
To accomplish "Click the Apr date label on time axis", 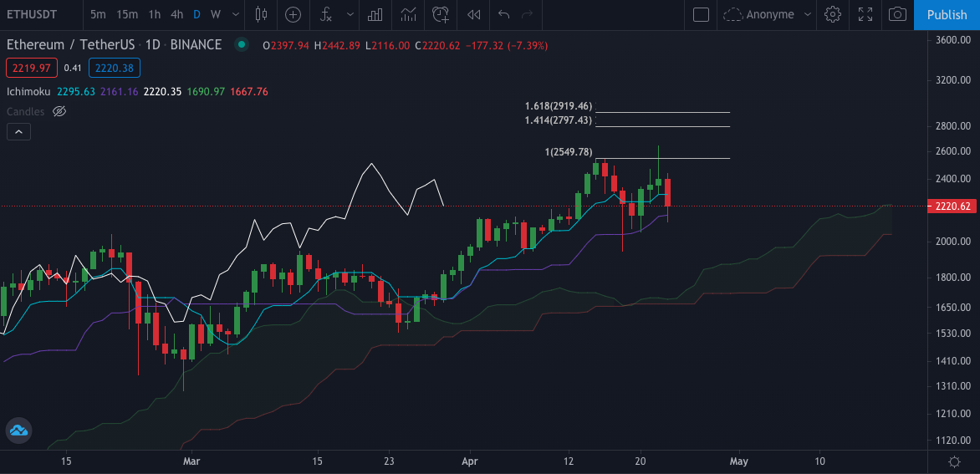I will click(469, 461).
